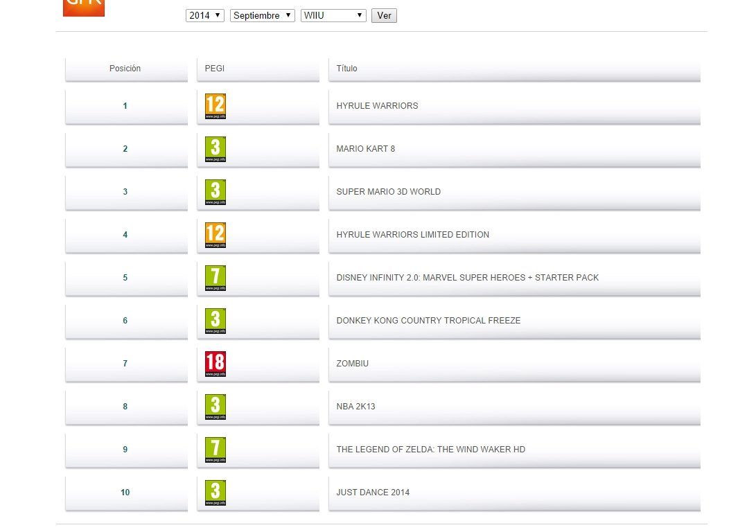Expand the Septiembre month dropdown
The width and height of the screenshot is (756, 532).
[263, 15]
